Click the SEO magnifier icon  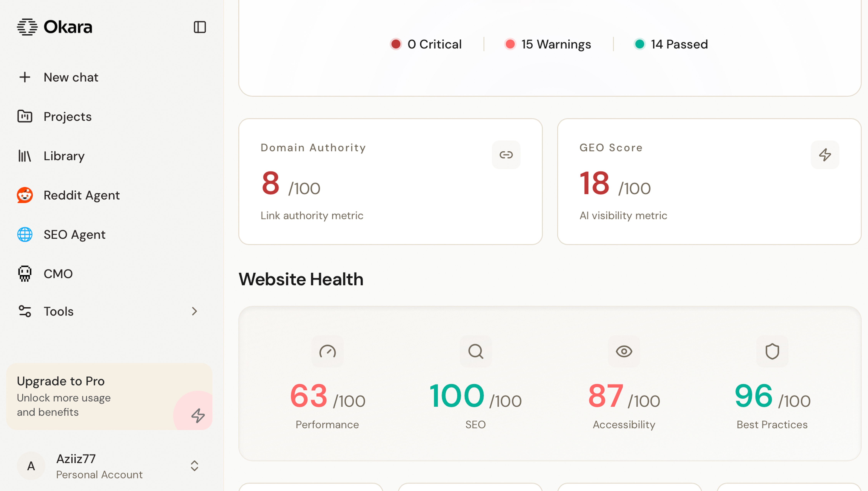(476, 351)
